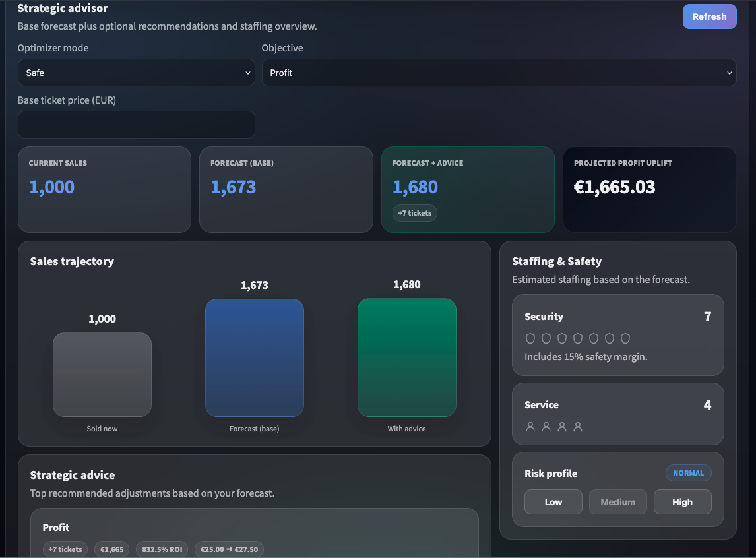
Task: Click the +7 tickets pill in Forecast + Advice card
Action: [415, 213]
